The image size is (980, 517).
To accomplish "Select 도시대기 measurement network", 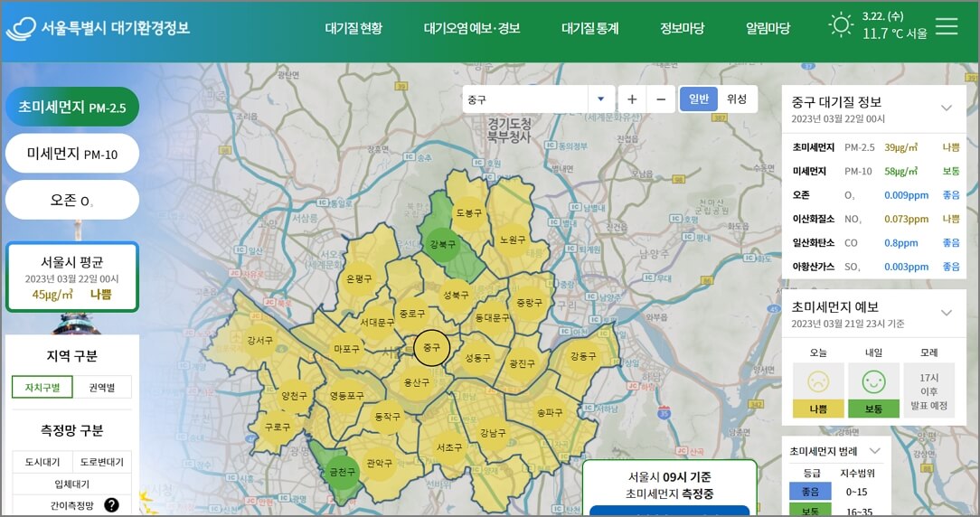I will pos(42,462).
